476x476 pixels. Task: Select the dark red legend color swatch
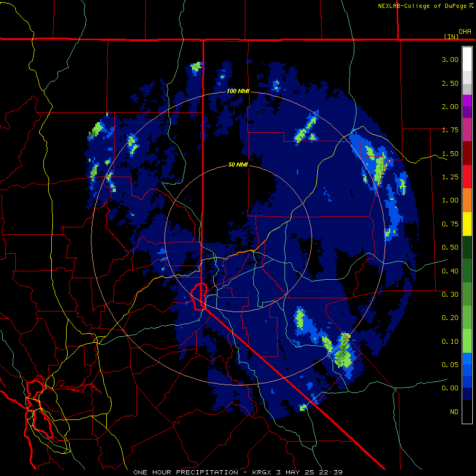[x=467, y=153]
